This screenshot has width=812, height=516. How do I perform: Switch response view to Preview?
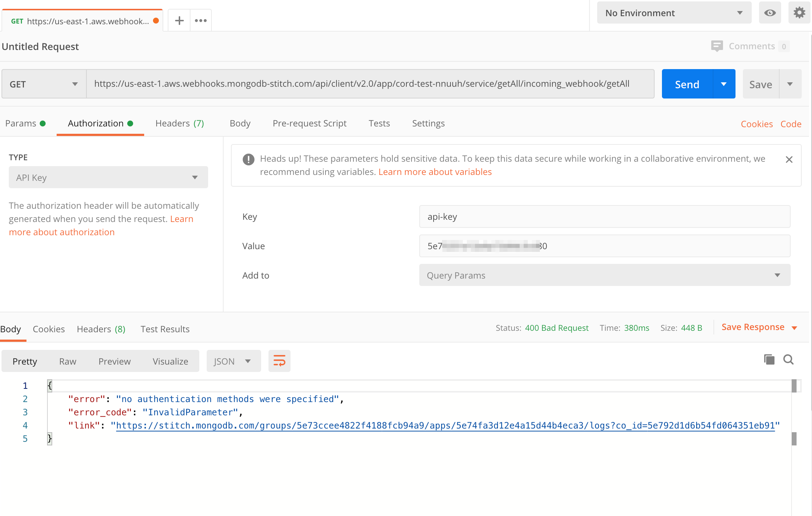point(114,361)
